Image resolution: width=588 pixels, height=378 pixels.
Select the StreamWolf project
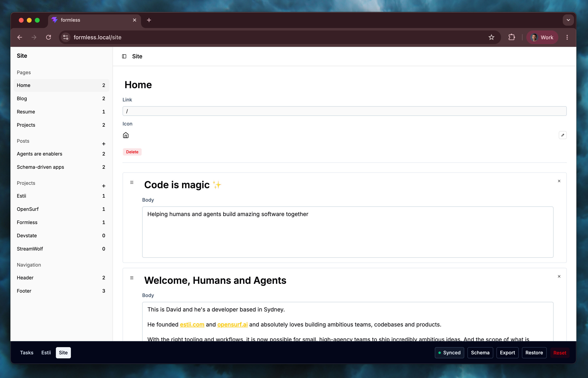point(61,249)
